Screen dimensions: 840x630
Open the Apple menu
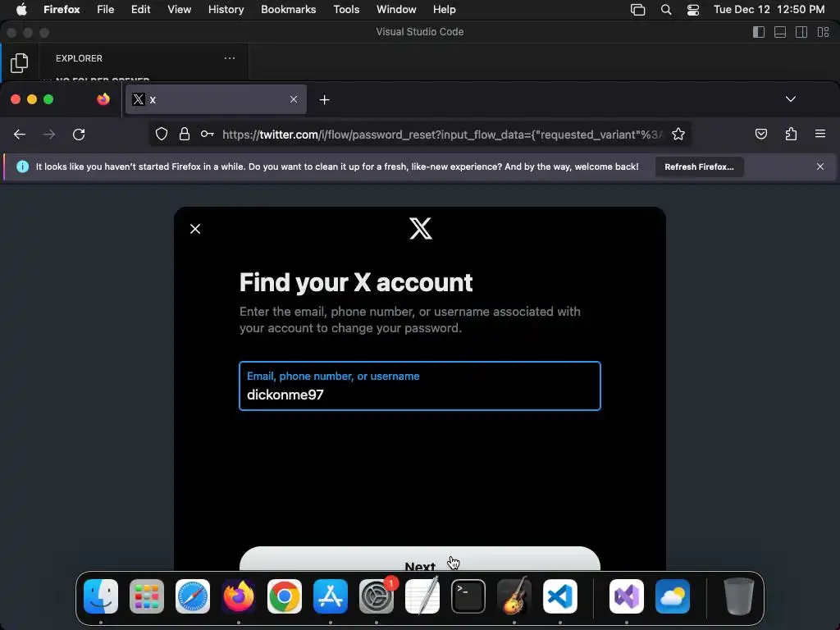pyautogui.click(x=21, y=9)
